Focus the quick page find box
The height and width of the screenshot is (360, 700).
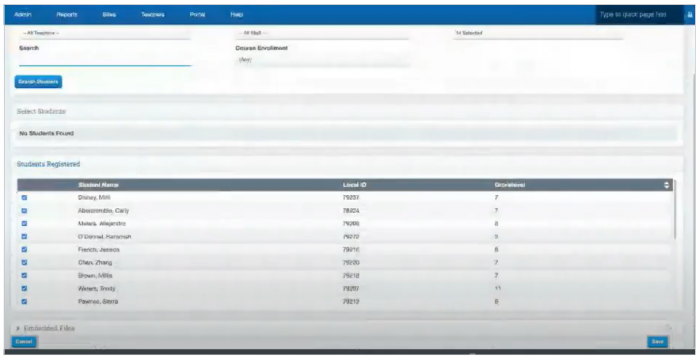pyautogui.click(x=639, y=15)
